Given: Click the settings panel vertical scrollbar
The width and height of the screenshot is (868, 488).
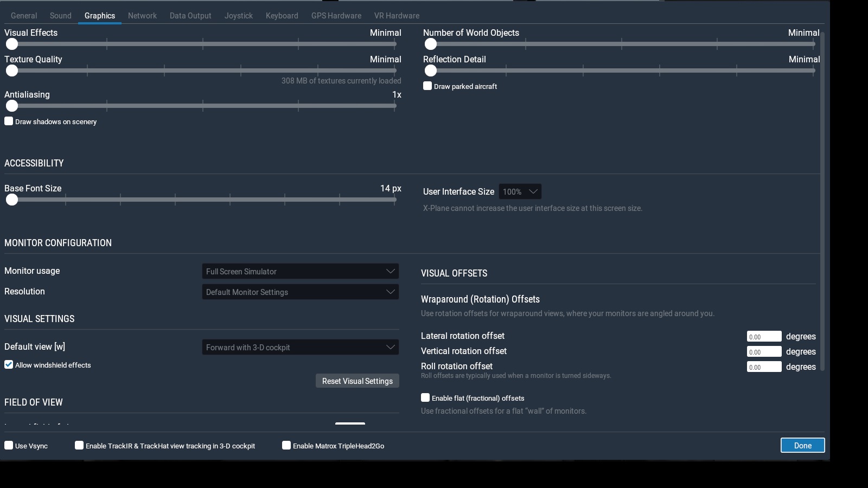Looking at the screenshot, I should coord(822,201).
